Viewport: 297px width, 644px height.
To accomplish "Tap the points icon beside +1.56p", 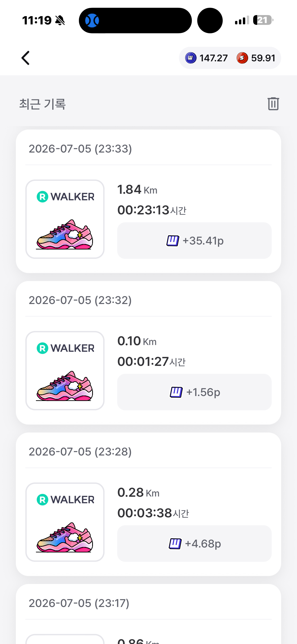I will pyautogui.click(x=176, y=392).
